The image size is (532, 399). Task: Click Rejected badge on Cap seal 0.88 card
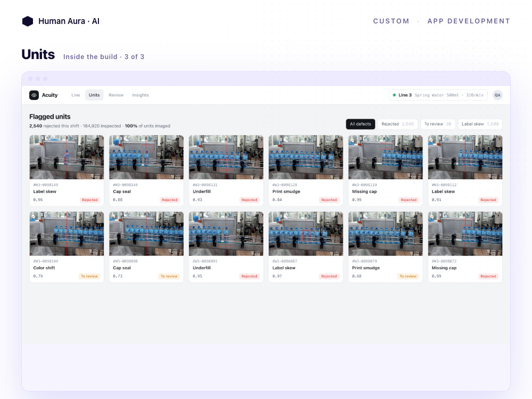coord(170,200)
